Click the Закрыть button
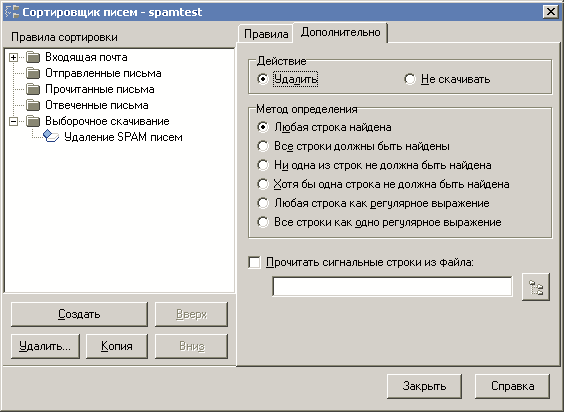Image resolution: width=564 pixels, height=412 pixels. click(x=424, y=386)
